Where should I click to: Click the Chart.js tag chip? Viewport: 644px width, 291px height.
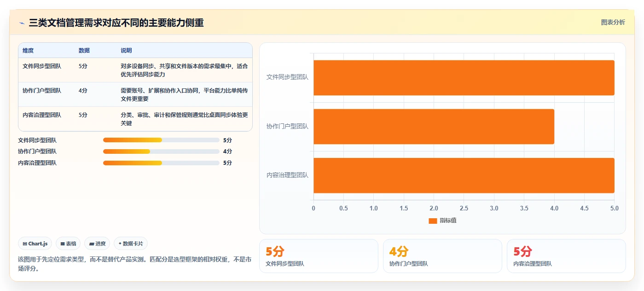point(35,244)
